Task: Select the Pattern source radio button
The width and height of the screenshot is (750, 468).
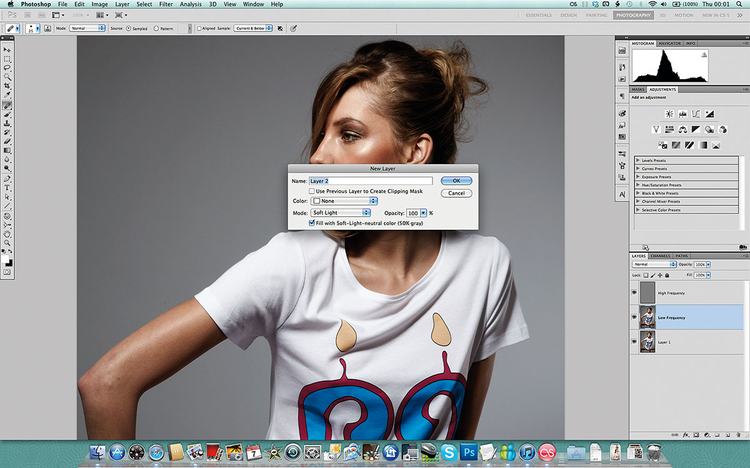Action: [156, 29]
